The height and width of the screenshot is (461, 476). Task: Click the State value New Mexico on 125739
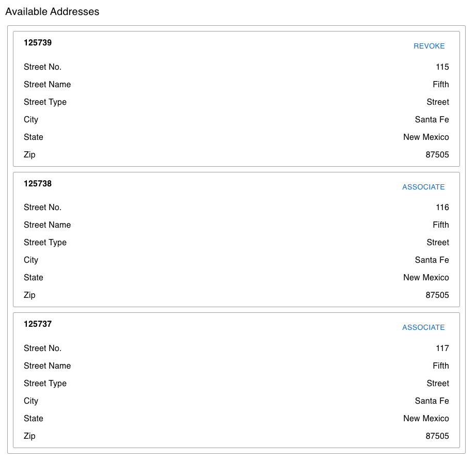tap(426, 137)
